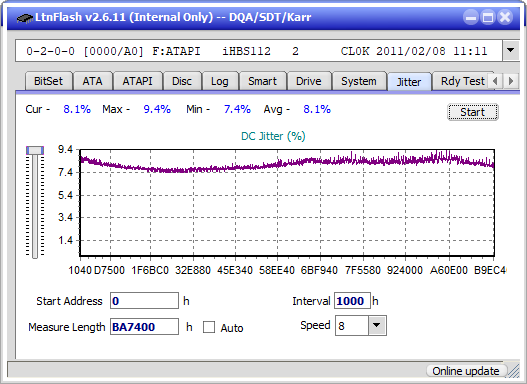Open the Disc tab
This screenshot has height=384, width=527.
click(182, 81)
